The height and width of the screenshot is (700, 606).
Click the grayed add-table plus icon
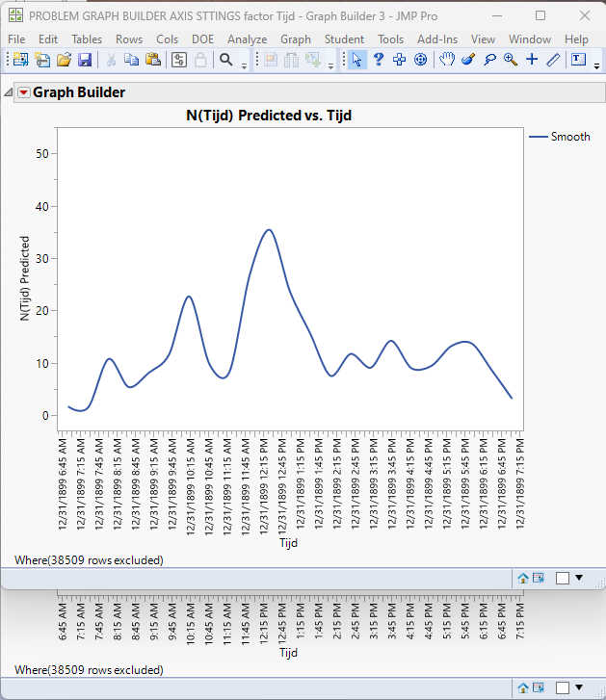pos(313,60)
